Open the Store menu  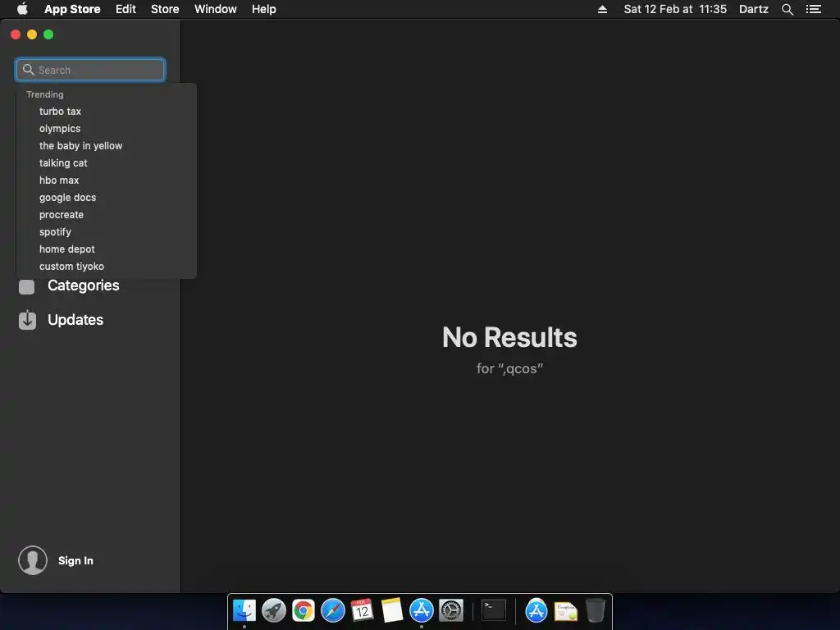click(x=165, y=9)
